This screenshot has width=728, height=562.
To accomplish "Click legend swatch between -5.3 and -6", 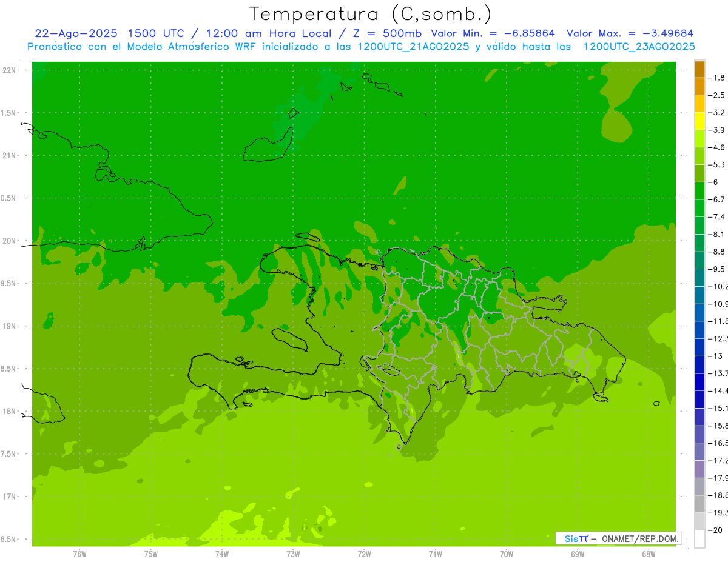I will (699, 173).
